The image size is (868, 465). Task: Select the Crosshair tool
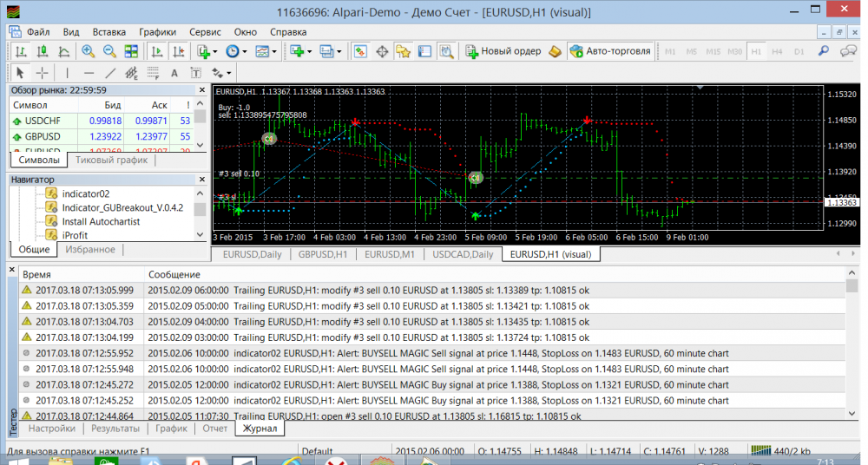42,73
